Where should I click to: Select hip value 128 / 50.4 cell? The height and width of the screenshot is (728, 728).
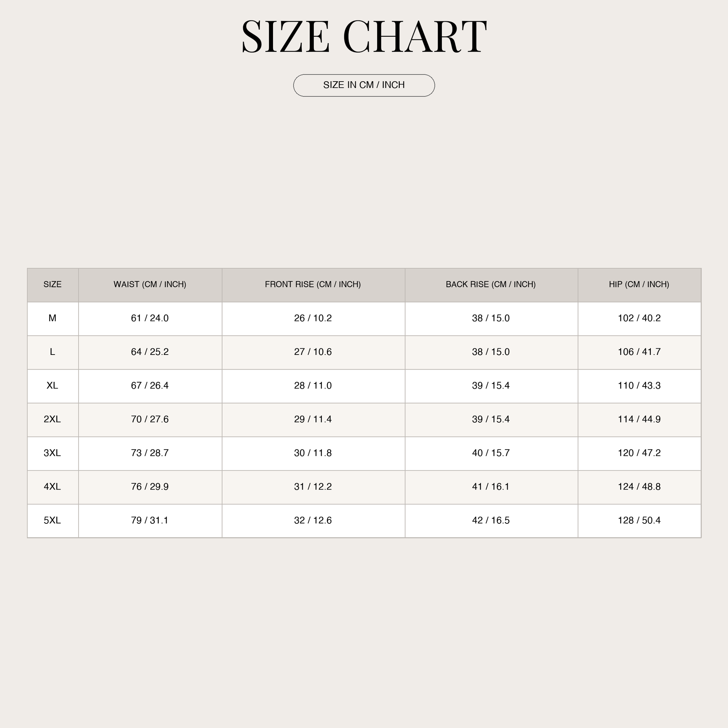[x=639, y=521]
